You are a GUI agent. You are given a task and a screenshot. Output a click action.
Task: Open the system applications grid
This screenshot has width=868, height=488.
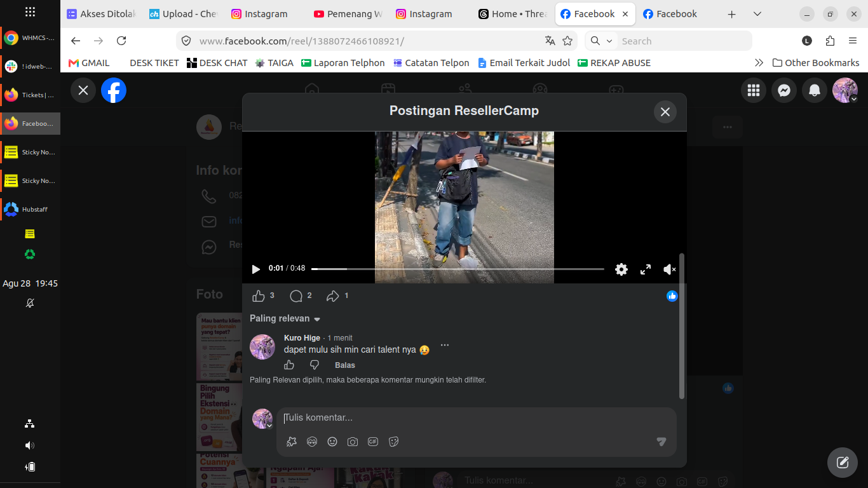[30, 12]
